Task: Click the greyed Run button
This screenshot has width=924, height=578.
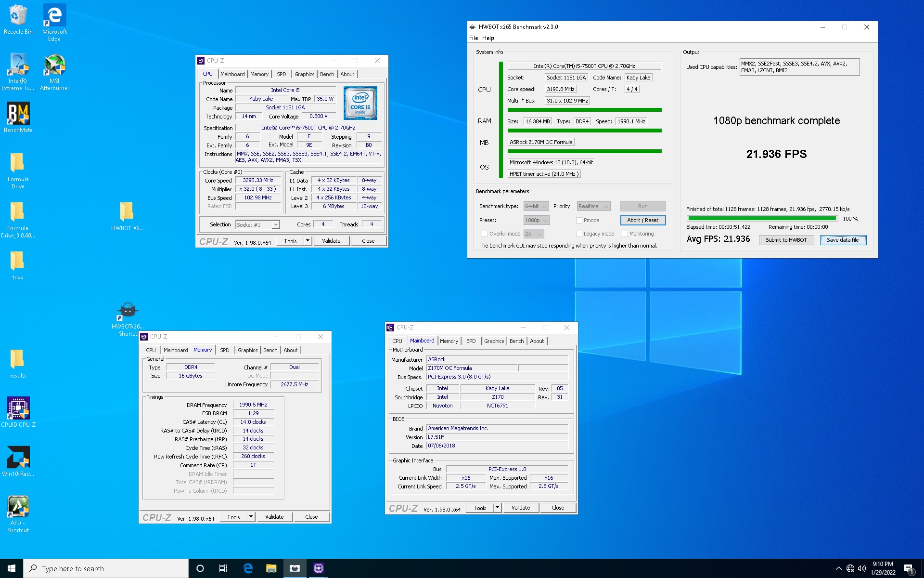Action: coord(642,206)
